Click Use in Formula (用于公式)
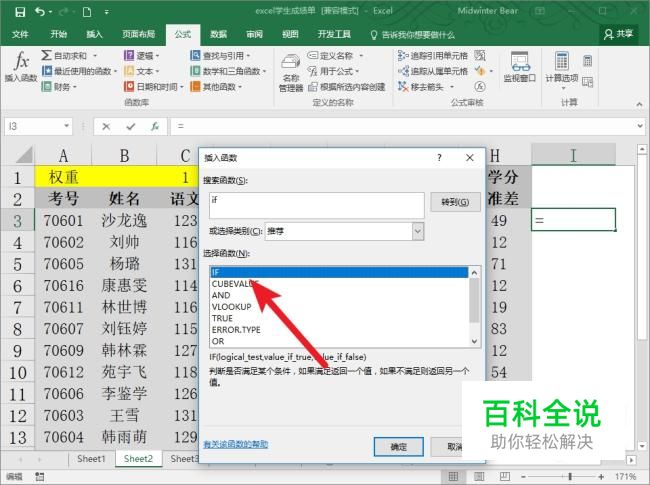The height and width of the screenshot is (485, 650). click(333, 71)
